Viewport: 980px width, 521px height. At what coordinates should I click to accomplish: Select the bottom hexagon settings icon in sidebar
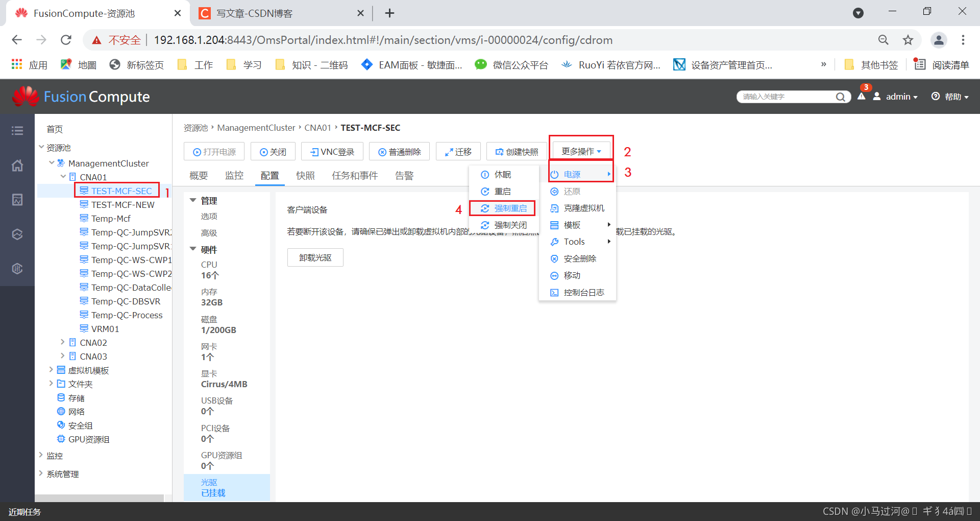point(17,268)
